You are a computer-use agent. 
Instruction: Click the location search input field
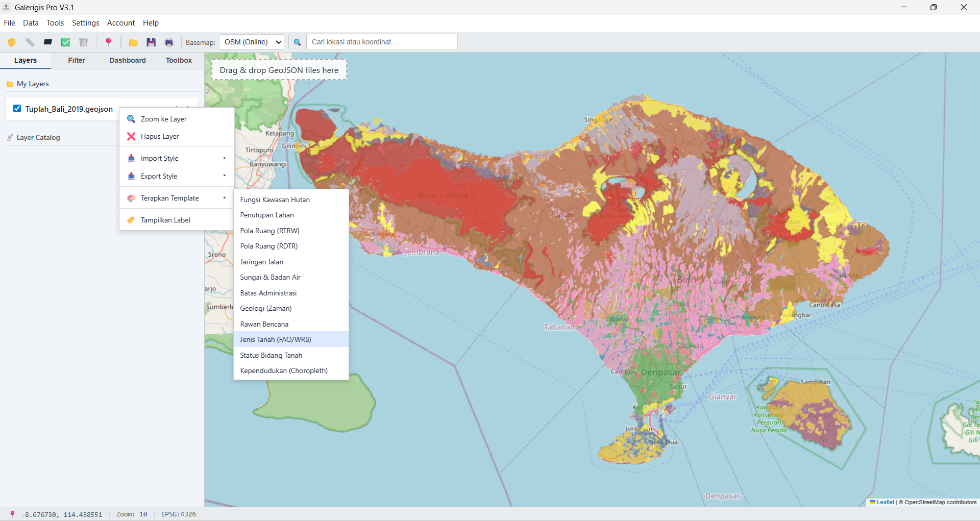click(381, 42)
